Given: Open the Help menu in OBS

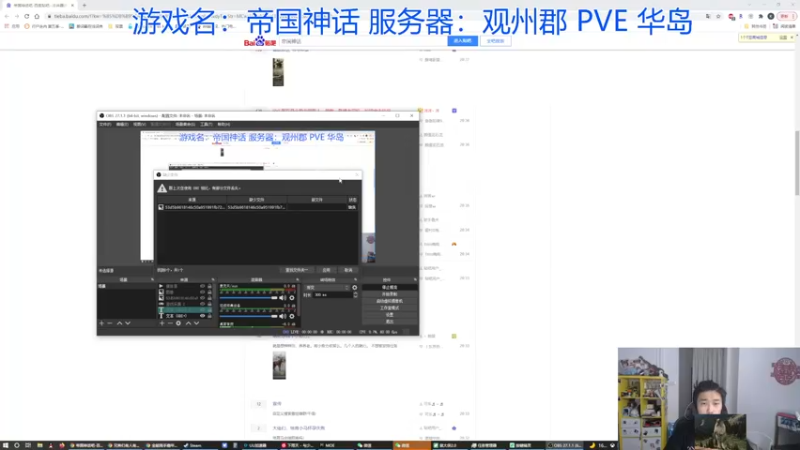Looking at the screenshot, I should (x=223, y=124).
